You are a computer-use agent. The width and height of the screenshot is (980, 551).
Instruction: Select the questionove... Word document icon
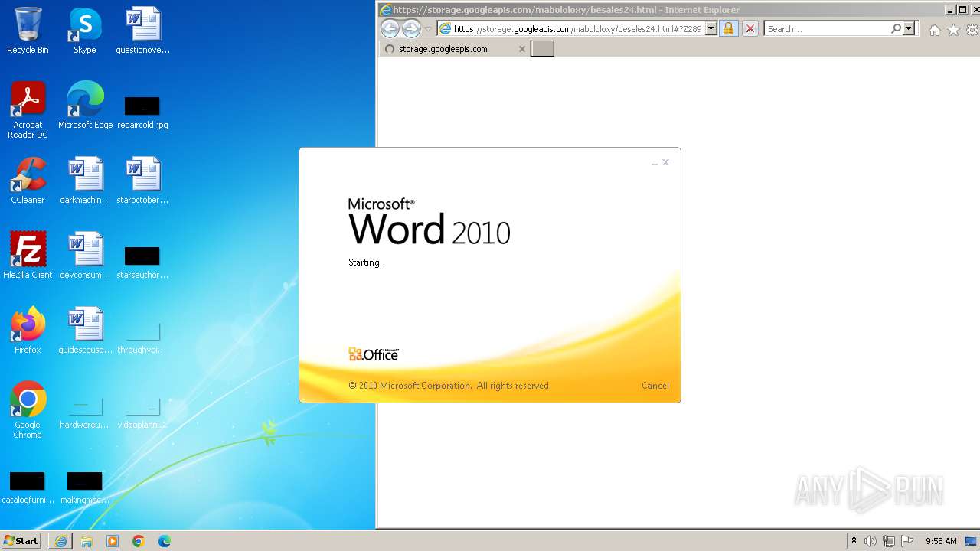pos(142,31)
